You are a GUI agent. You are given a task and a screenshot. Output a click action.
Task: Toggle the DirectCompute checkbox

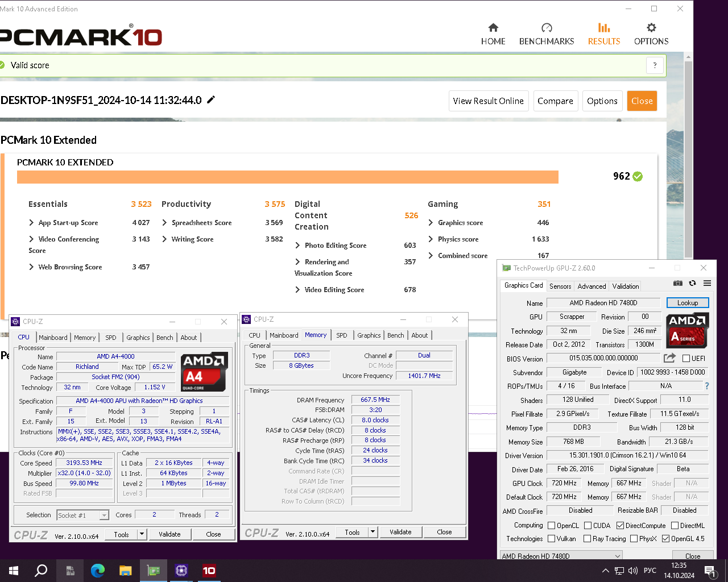coord(620,526)
